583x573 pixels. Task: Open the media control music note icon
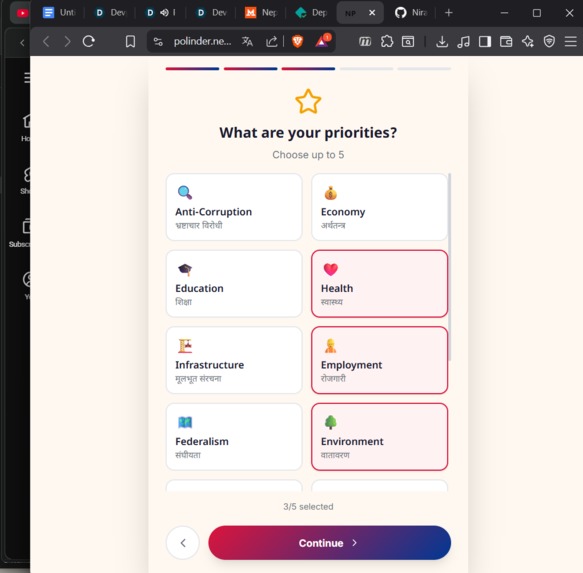(463, 41)
